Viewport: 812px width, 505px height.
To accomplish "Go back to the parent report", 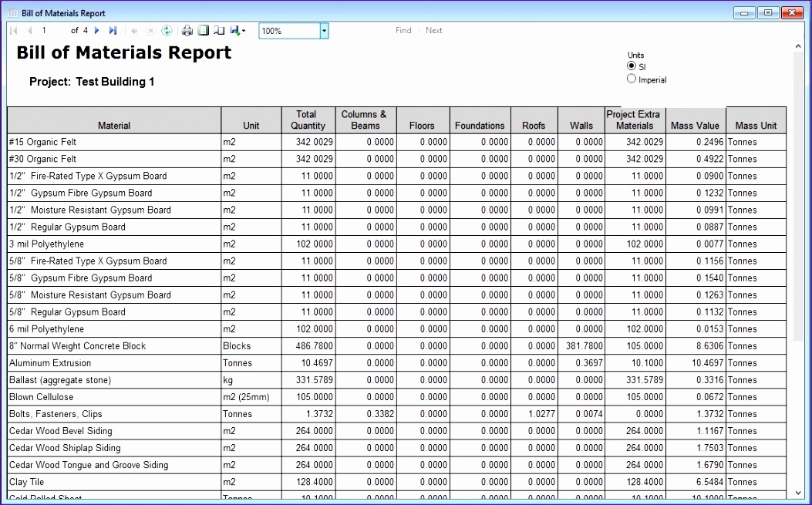I will pyautogui.click(x=135, y=30).
